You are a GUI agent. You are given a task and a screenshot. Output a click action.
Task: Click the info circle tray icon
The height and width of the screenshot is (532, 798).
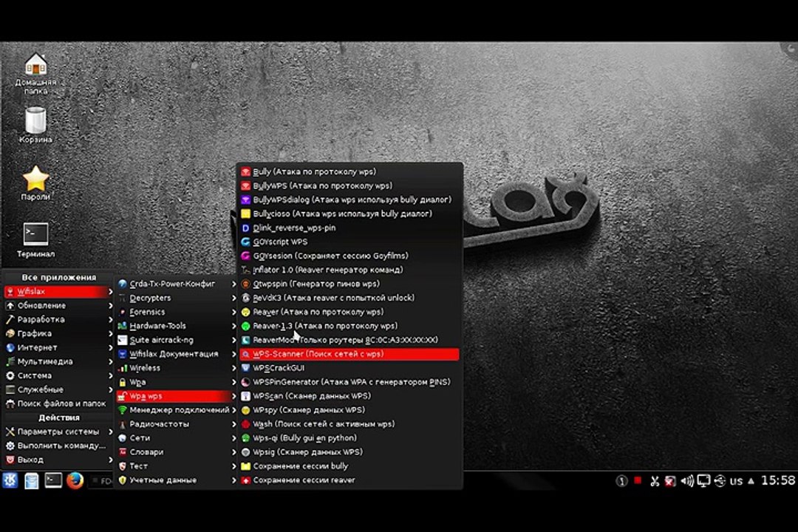pyautogui.click(x=621, y=480)
